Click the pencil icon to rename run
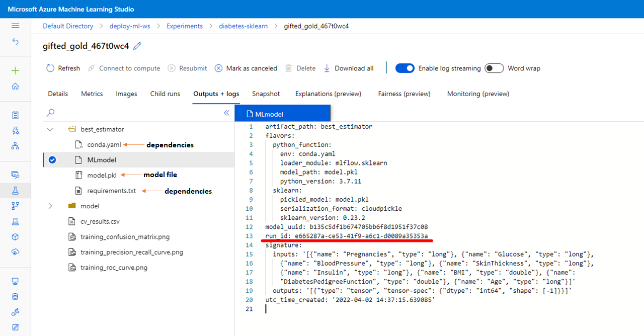The height and width of the screenshot is (336, 644). pos(137,46)
